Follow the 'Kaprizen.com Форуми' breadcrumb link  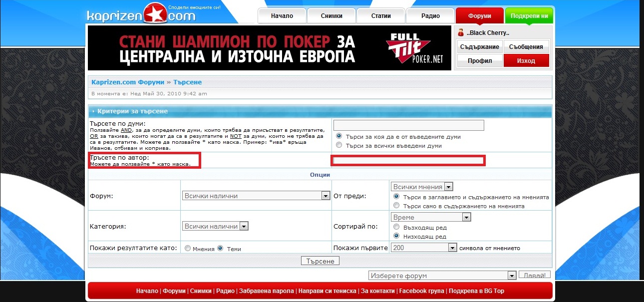click(x=128, y=82)
